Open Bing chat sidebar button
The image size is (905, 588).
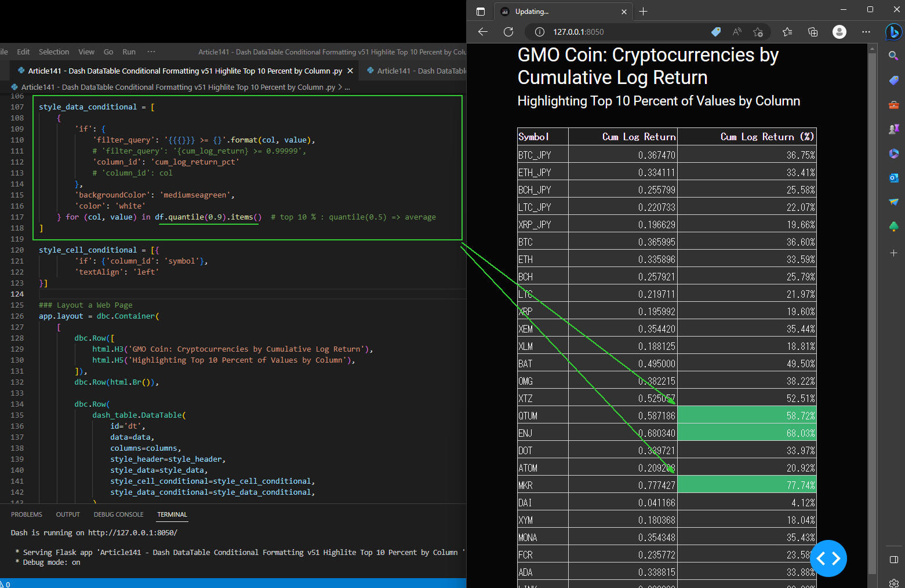893,32
